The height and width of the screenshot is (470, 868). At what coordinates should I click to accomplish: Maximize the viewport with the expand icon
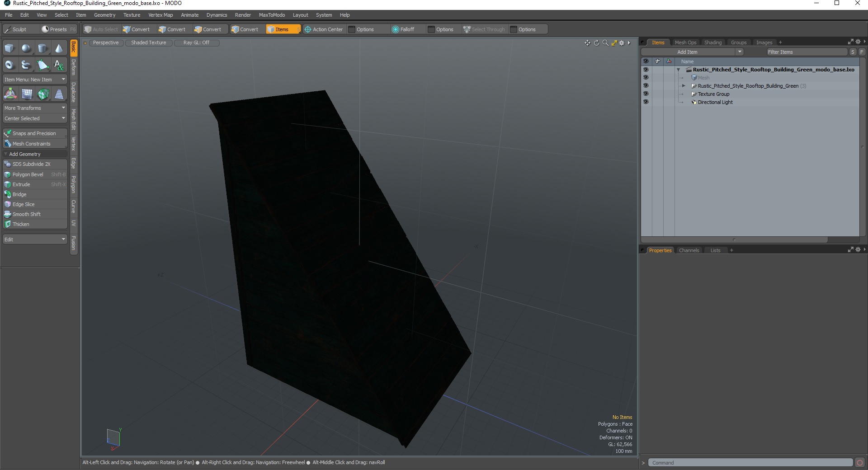(x=614, y=43)
